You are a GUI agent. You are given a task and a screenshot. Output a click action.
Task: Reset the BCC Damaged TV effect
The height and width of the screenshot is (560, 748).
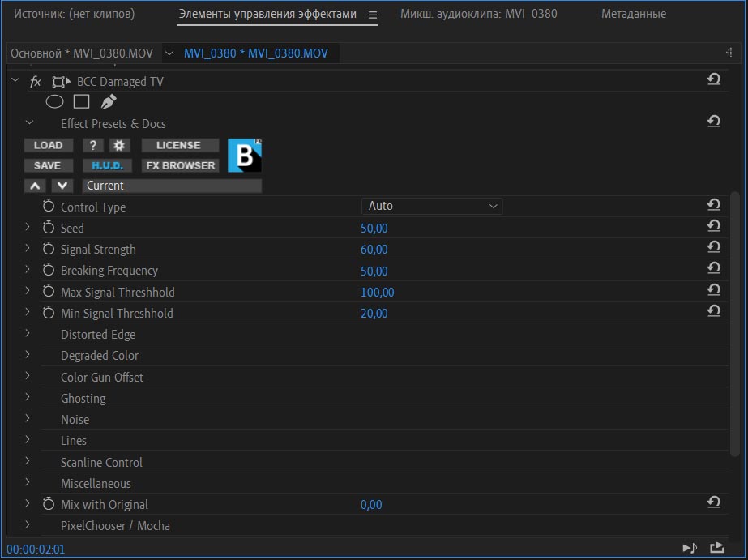(x=714, y=79)
